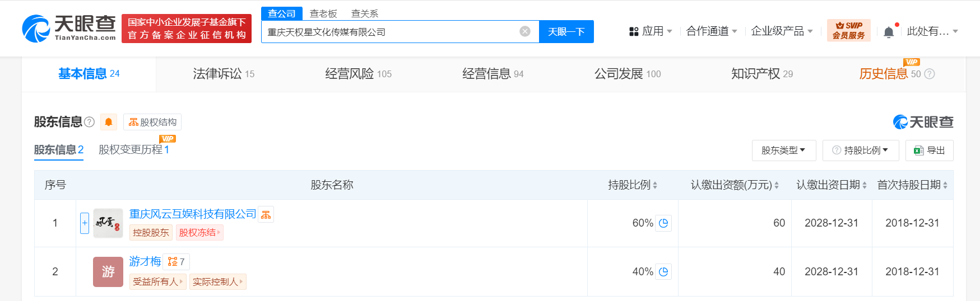This screenshot has width=980, height=301.
Task: Open 游才梅 shareholder link
Action: coord(145,261)
